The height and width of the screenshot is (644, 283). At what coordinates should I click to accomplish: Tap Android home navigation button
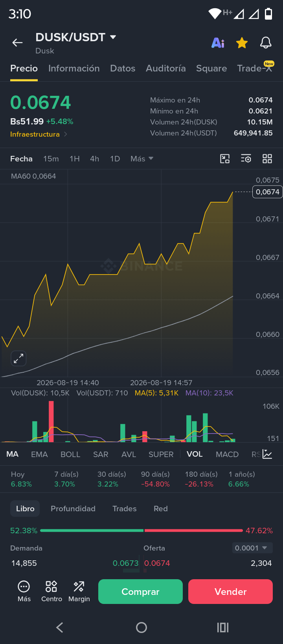141,628
